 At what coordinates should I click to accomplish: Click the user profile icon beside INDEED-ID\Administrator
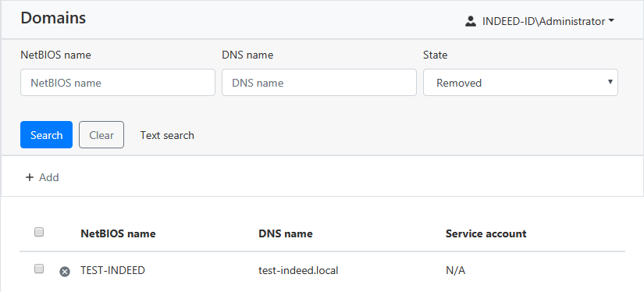point(470,21)
